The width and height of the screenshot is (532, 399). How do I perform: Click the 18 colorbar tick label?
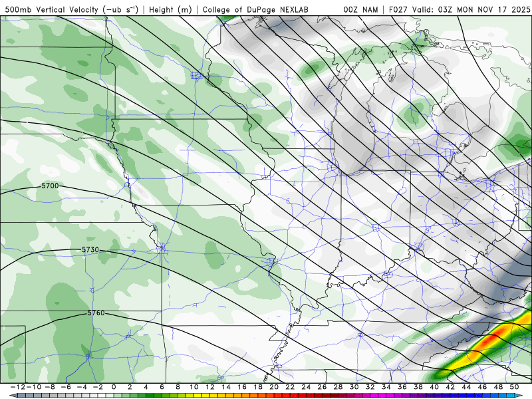coord(258,387)
